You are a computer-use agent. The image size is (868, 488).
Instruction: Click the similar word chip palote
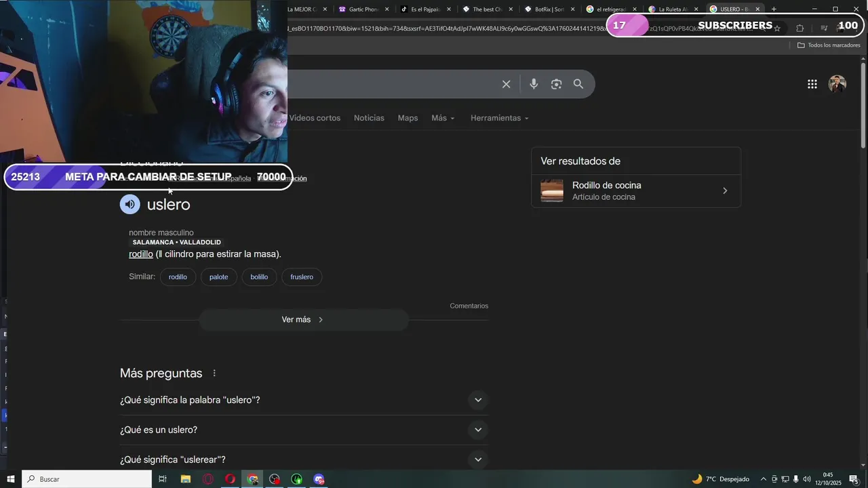pyautogui.click(x=218, y=277)
